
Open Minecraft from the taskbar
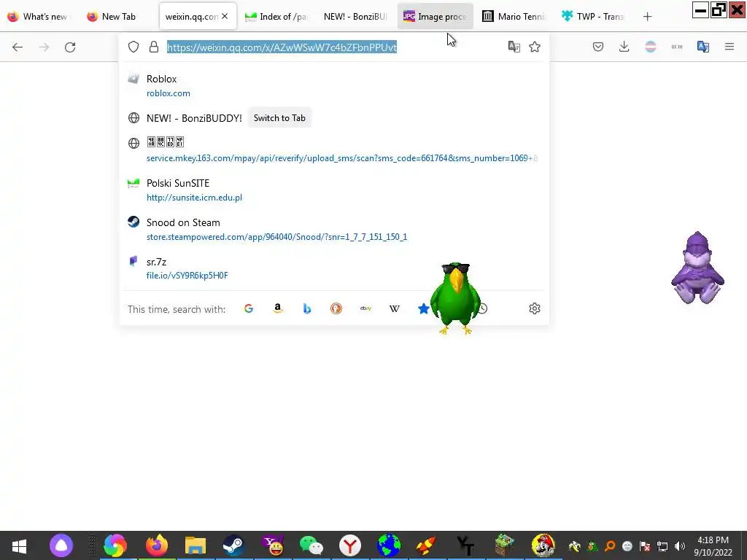pos(505,545)
